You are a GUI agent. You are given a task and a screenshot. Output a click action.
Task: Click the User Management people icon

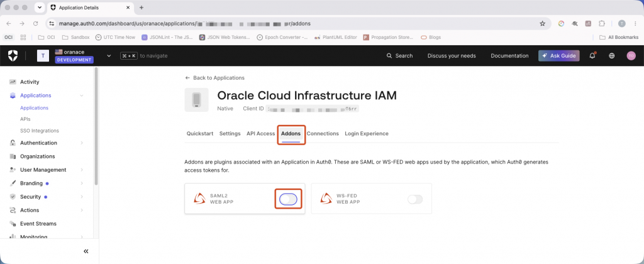[13, 170]
